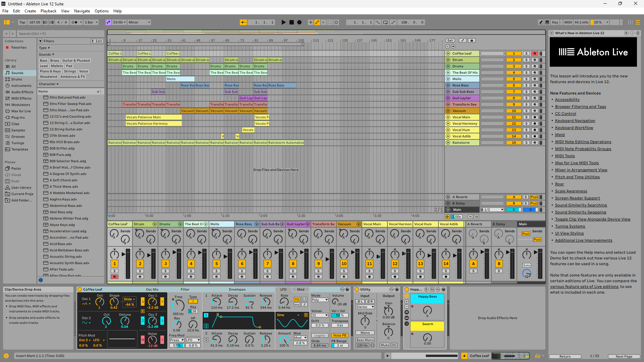Enable the Draw Mode pencil icon
The height and width of the screenshot is (362, 644).
click(541, 22)
